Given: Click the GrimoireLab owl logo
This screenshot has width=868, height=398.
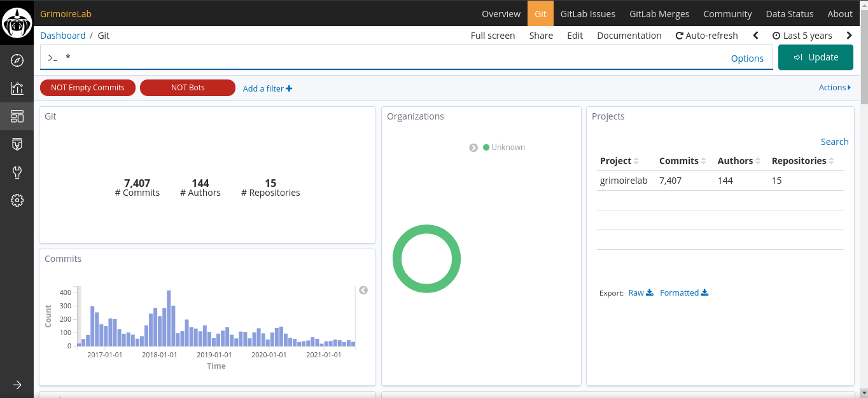Looking at the screenshot, I should click(17, 23).
